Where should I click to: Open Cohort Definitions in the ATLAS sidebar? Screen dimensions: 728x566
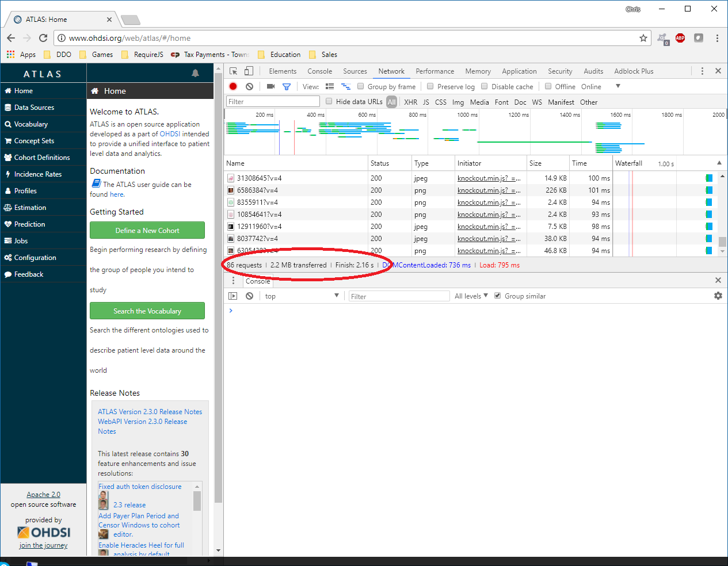43,157
